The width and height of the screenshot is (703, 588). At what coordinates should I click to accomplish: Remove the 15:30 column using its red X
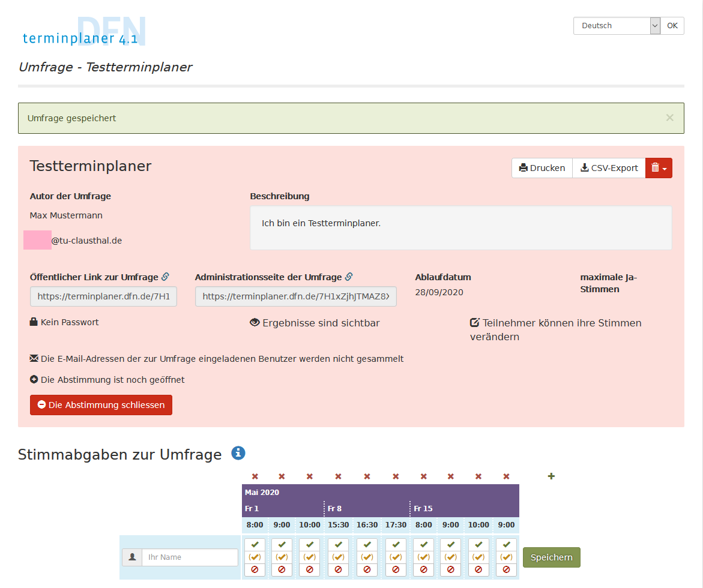click(x=338, y=476)
